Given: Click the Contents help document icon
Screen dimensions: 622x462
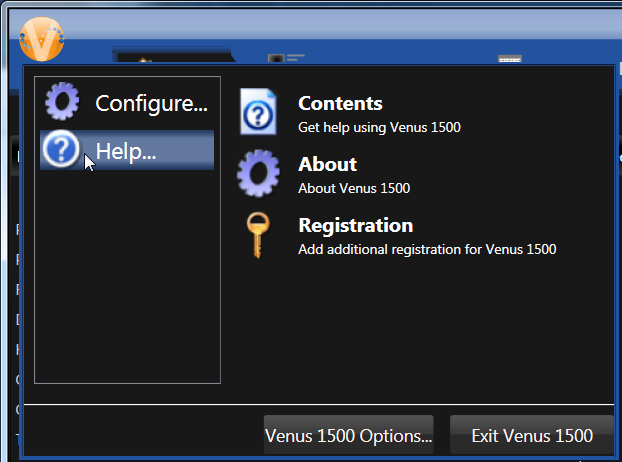Looking at the screenshot, I should coord(258,112).
